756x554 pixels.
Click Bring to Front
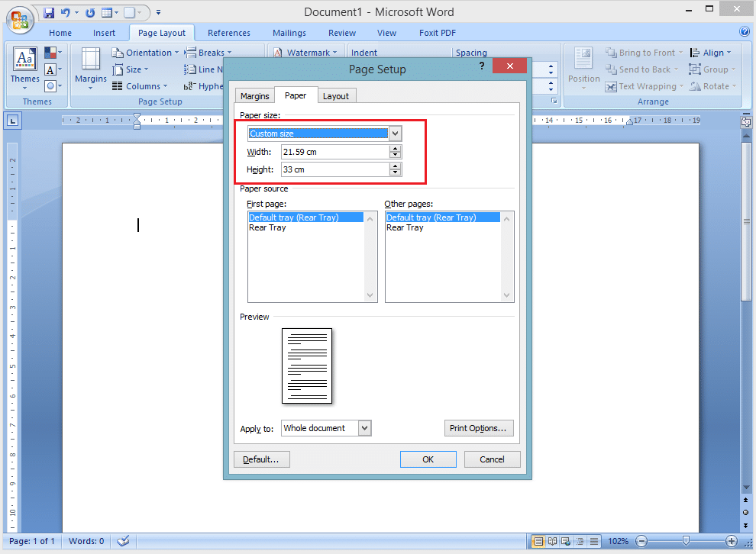click(x=645, y=53)
